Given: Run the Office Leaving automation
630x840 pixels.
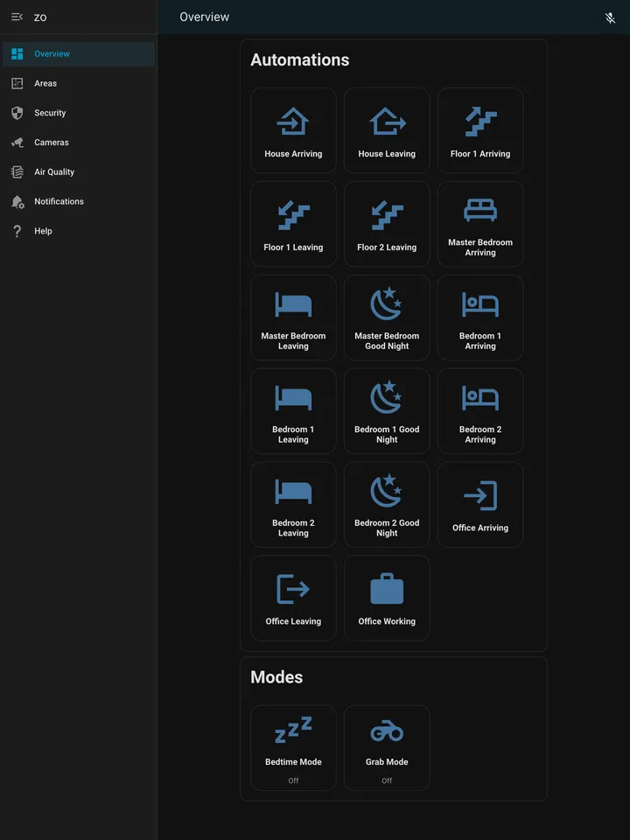Looking at the screenshot, I should point(293,598).
